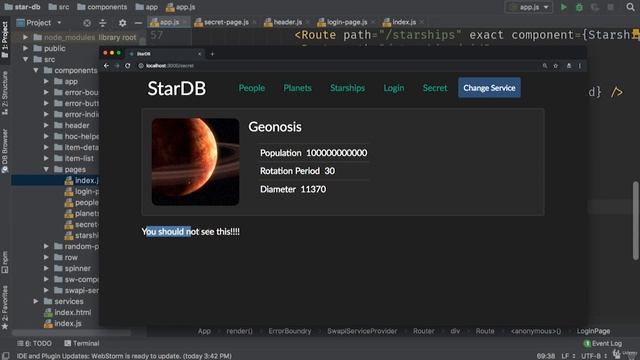This screenshot has width=640, height=360.
Task: Click the Secret nav link
Action: [x=435, y=88]
